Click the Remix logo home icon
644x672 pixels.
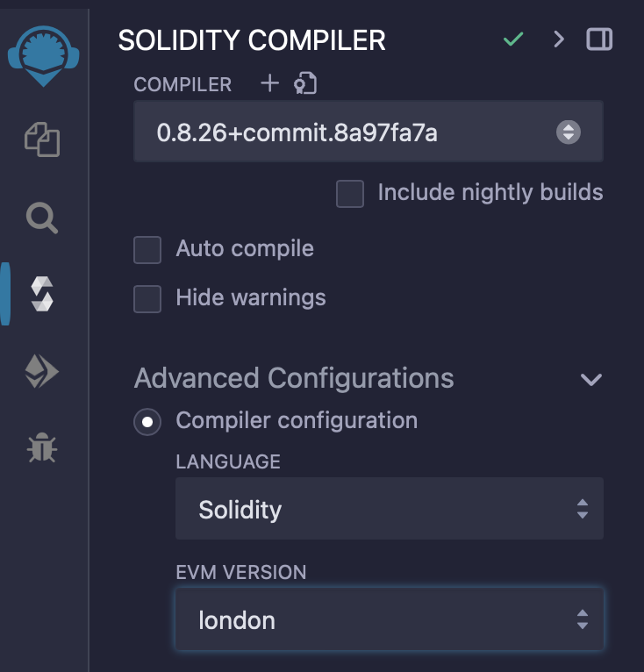tap(43, 53)
